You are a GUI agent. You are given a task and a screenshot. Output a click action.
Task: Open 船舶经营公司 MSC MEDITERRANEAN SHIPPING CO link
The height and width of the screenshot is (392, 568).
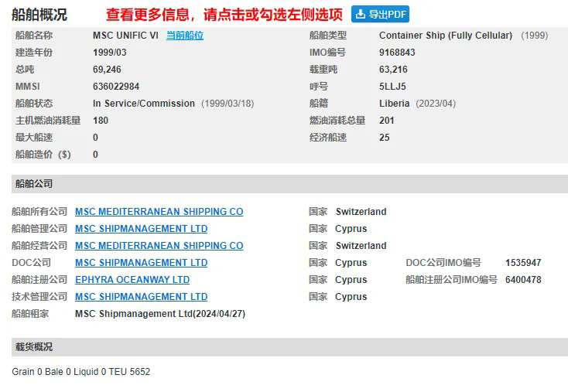[159, 246]
